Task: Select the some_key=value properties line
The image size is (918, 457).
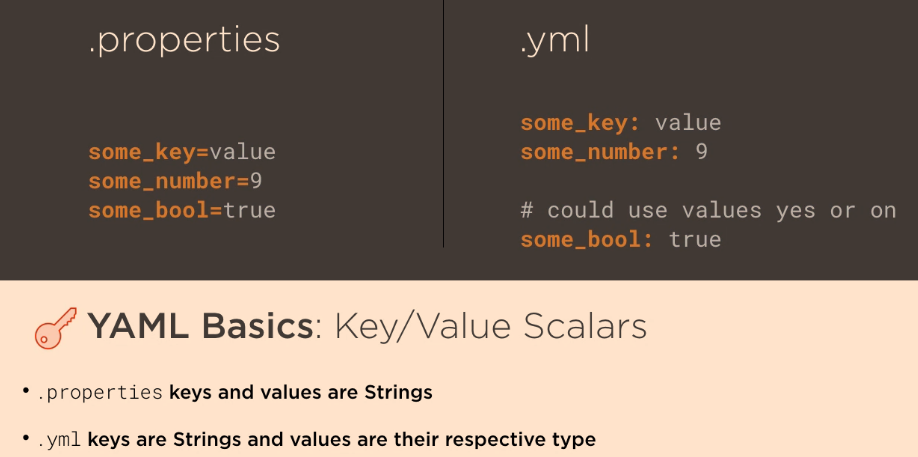Action: [181, 152]
